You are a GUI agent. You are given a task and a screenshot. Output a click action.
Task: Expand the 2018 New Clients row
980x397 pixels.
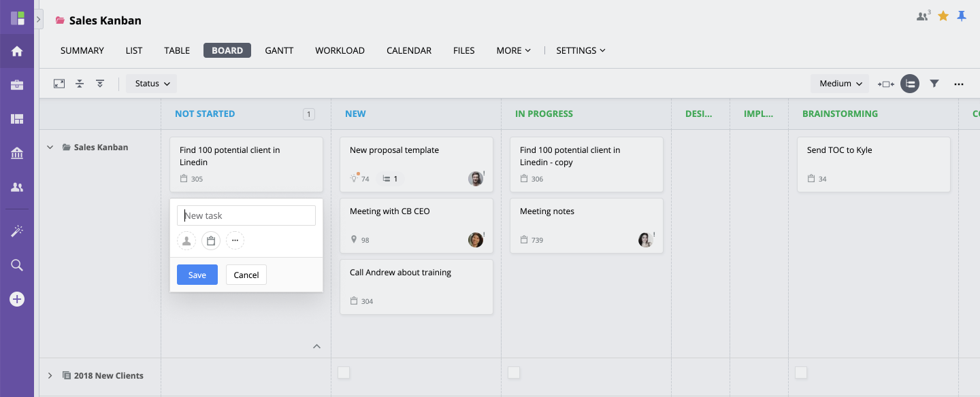(x=50, y=375)
